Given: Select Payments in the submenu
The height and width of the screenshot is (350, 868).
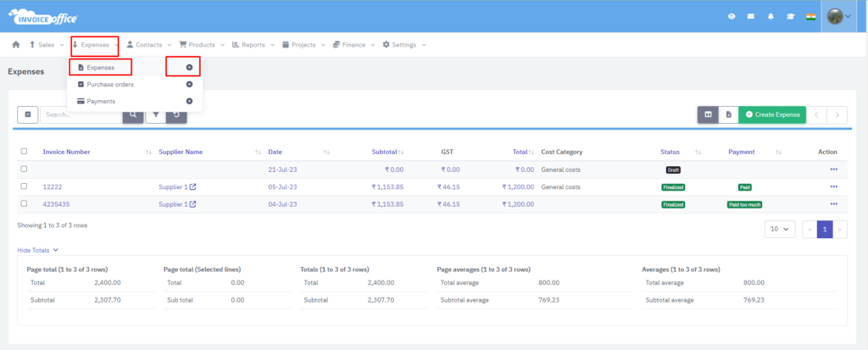Looking at the screenshot, I should tap(97, 102).
